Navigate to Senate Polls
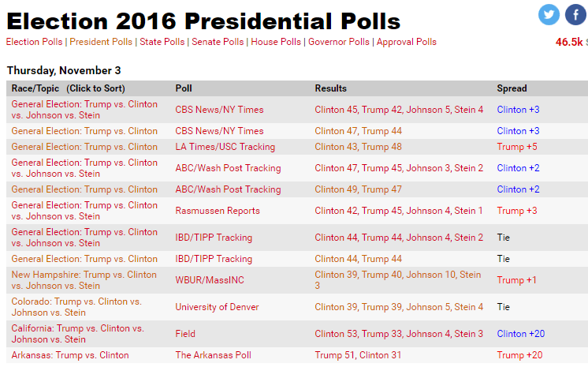 pyautogui.click(x=218, y=42)
